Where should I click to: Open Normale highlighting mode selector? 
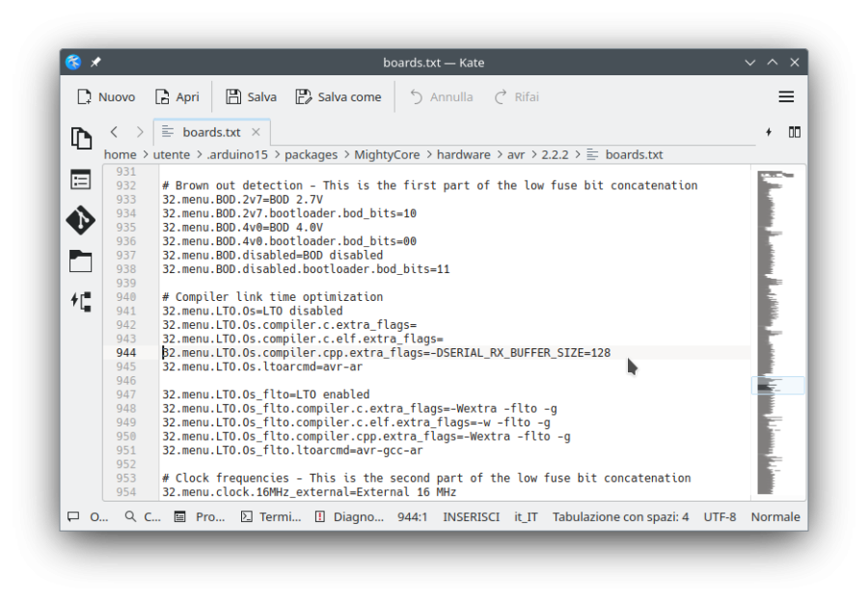pos(775,517)
